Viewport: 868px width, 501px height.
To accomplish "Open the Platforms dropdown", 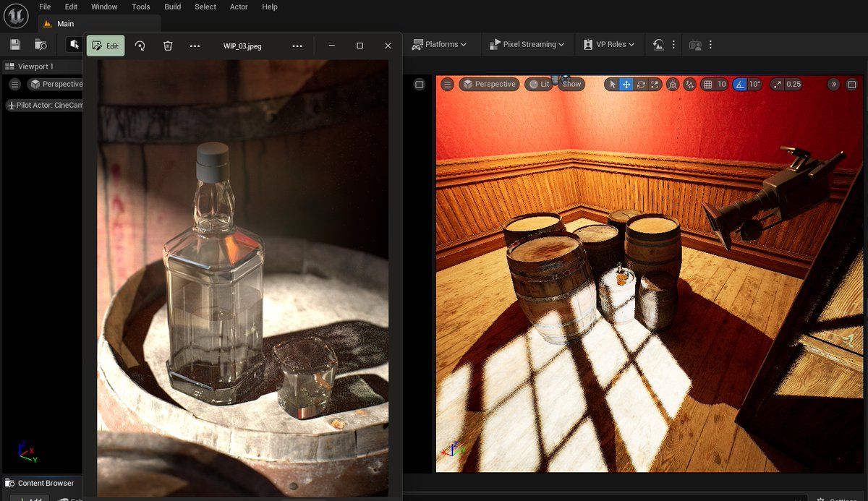I will tap(439, 45).
